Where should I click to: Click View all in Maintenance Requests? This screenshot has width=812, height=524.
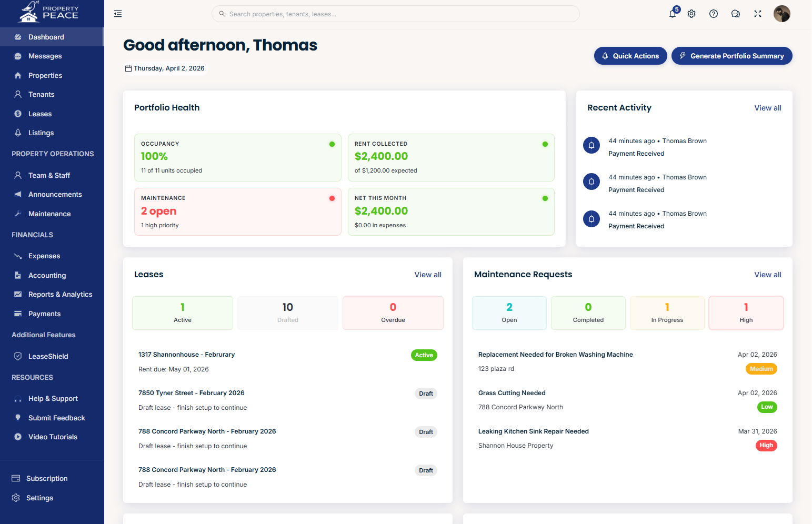click(767, 275)
